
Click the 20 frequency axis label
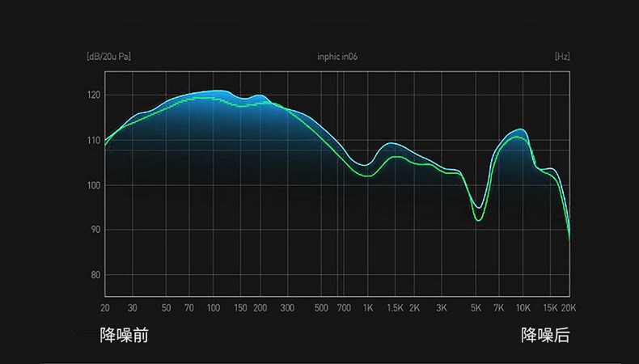tap(105, 308)
